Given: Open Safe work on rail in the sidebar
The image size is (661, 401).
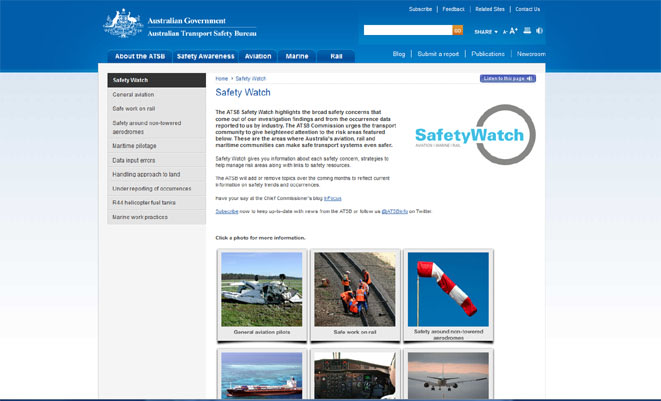Looking at the screenshot, I should (157, 108).
